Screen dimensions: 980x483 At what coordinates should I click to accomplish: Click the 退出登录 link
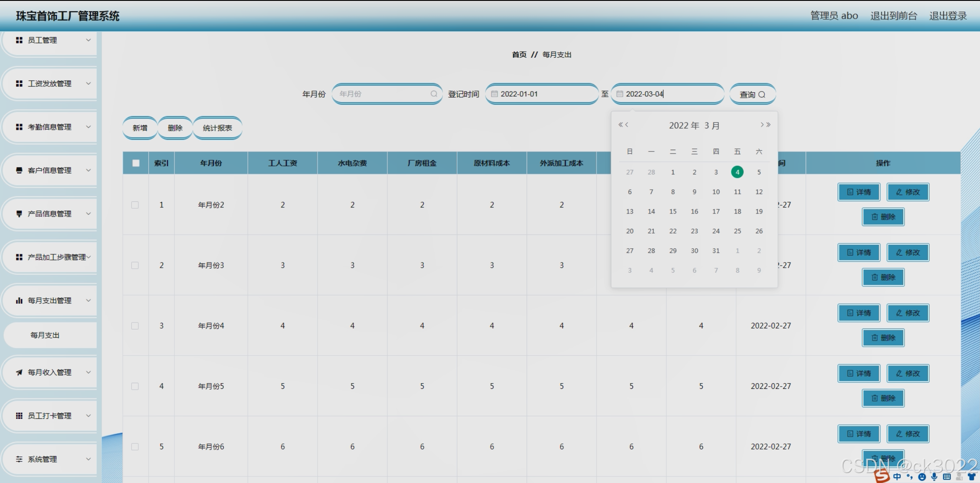[x=947, y=16]
